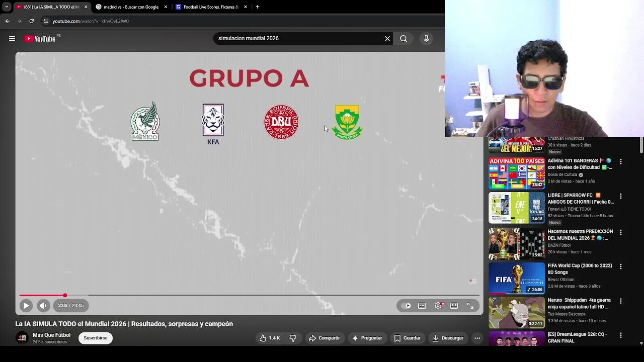Click the South Africa crest in the video

[x=348, y=122]
